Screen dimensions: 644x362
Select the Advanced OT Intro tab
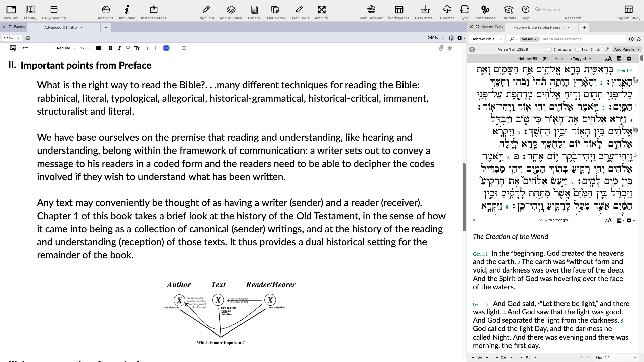[x=61, y=27]
